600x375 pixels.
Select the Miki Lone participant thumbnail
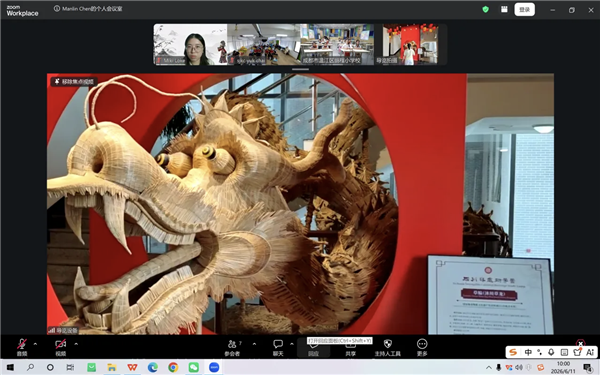(190, 44)
